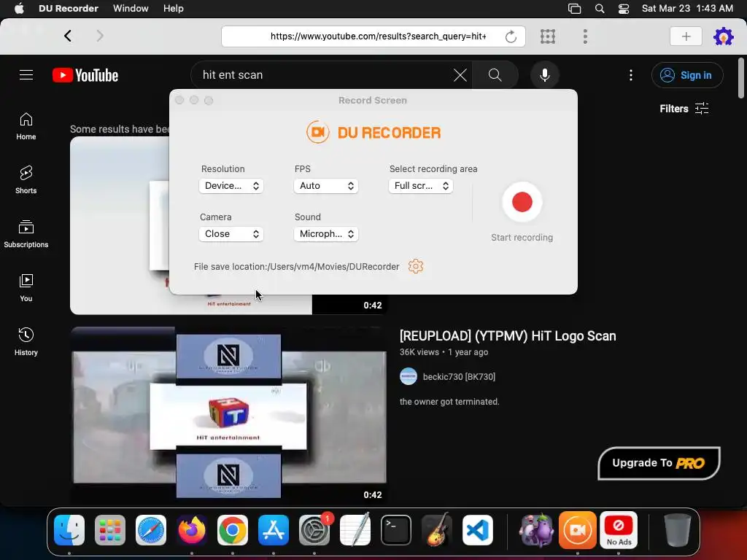Open the You section in sidebar
The width and height of the screenshot is (747, 560).
[x=26, y=287]
